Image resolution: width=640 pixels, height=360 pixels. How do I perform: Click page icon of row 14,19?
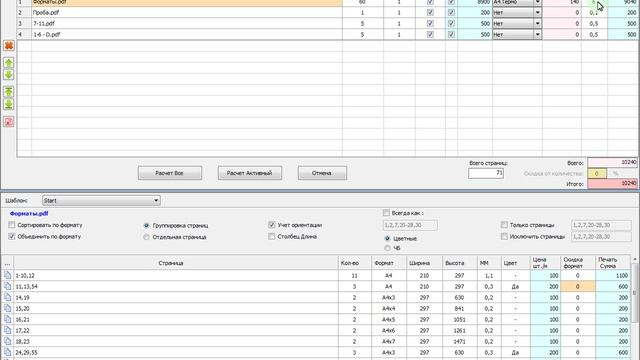pyautogui.click(x=7, y=298)
